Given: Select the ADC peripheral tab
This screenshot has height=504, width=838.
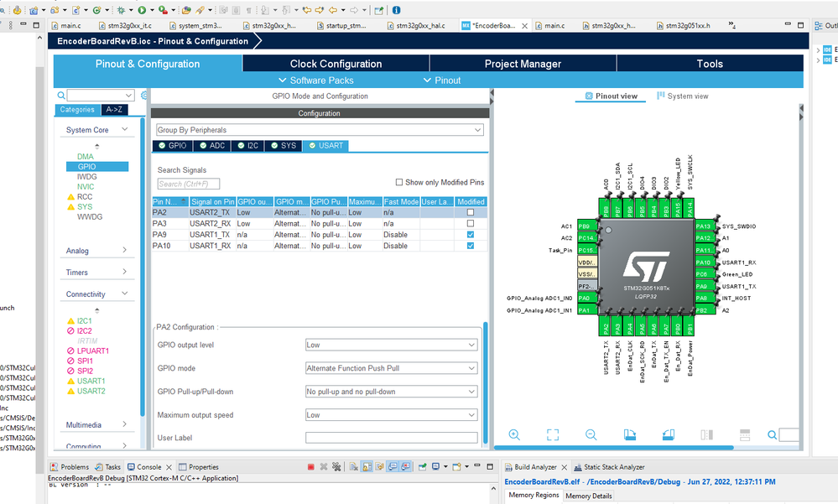Looking at the screenshot, I should 211,145.
